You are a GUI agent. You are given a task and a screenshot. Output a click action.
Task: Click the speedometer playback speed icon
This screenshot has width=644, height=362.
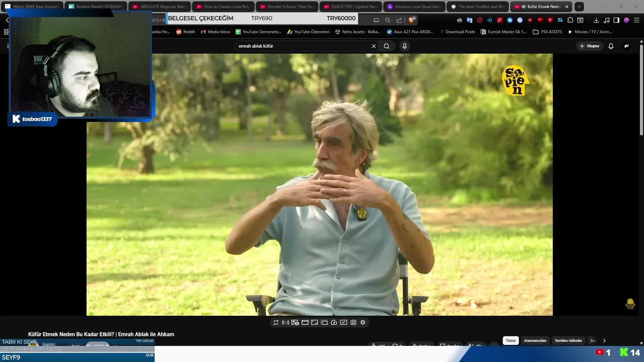(334, 322)
